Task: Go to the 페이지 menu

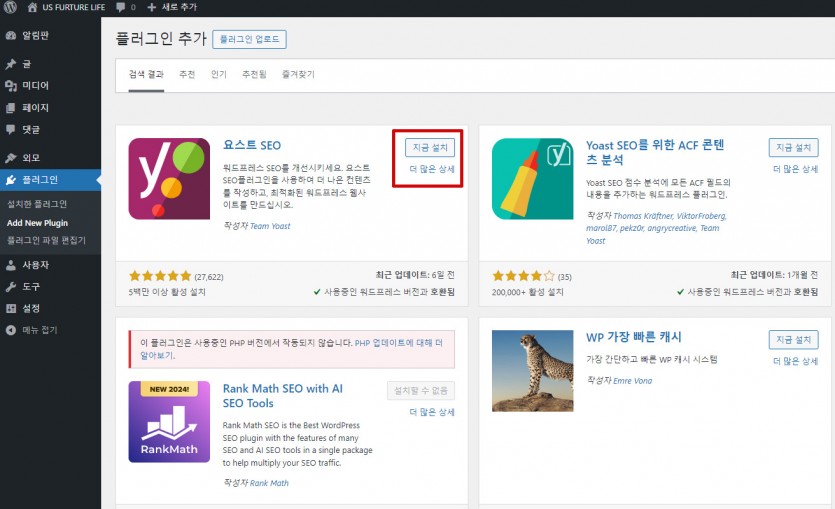Action: click(35, 108)
